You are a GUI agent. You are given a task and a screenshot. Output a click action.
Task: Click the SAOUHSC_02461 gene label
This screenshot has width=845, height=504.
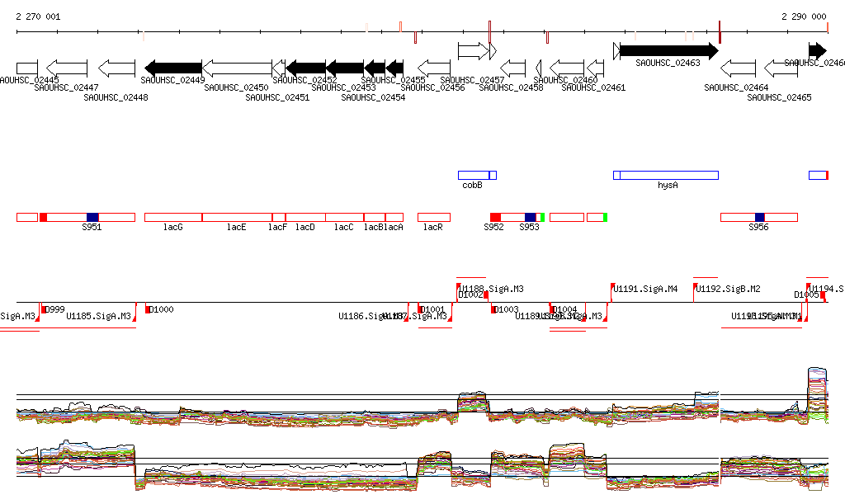point(594,87)
